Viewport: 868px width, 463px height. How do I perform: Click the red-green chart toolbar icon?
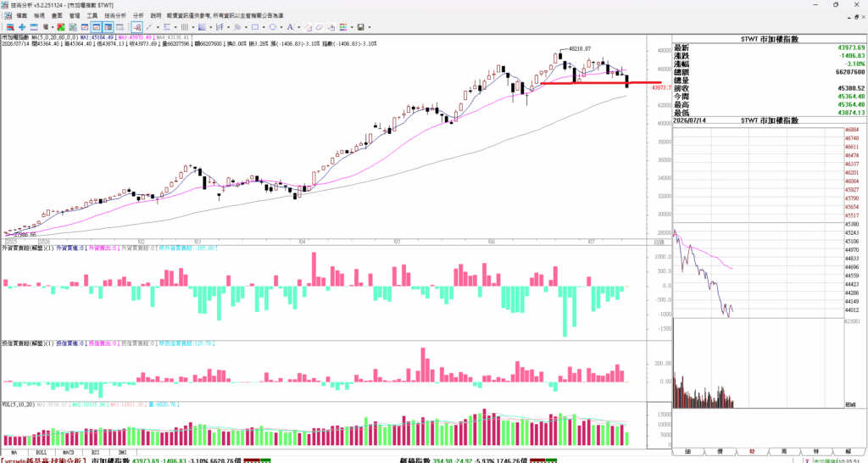click(x=61, y=26)
